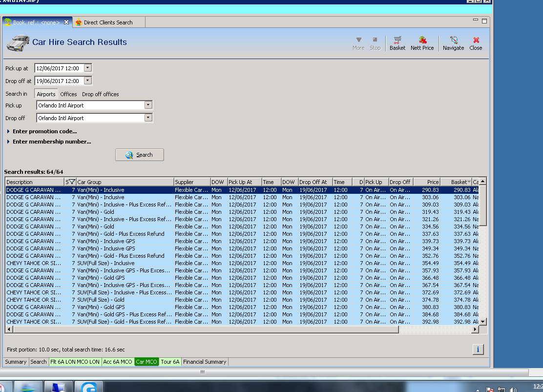The image size is (543, 392).
Task: Open the Financial Summary bottom tab
Action: coord(204,362)
